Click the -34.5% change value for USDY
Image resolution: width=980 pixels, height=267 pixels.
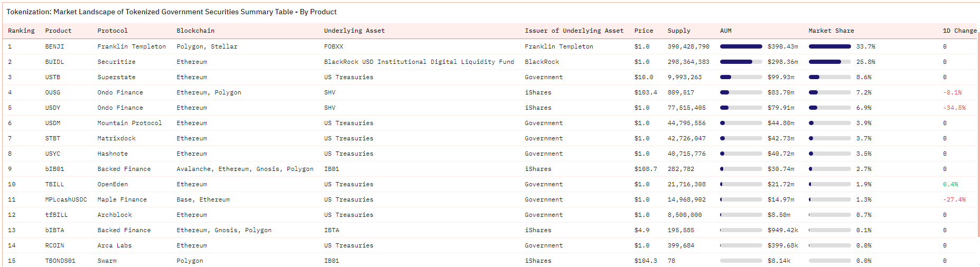tap(954, 108)
